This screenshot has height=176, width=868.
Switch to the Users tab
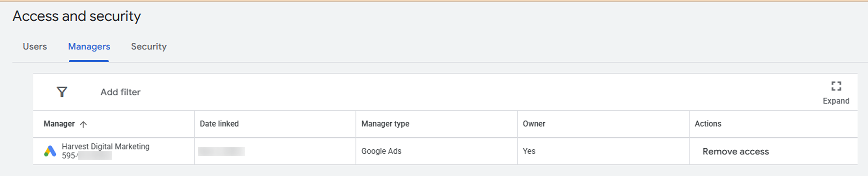coord(35,47)
